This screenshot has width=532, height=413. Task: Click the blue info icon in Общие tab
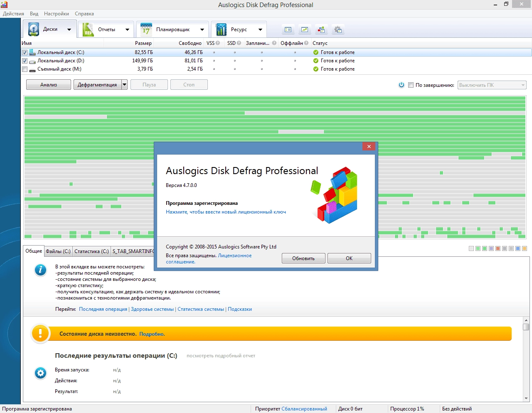(x=40, y=270)
